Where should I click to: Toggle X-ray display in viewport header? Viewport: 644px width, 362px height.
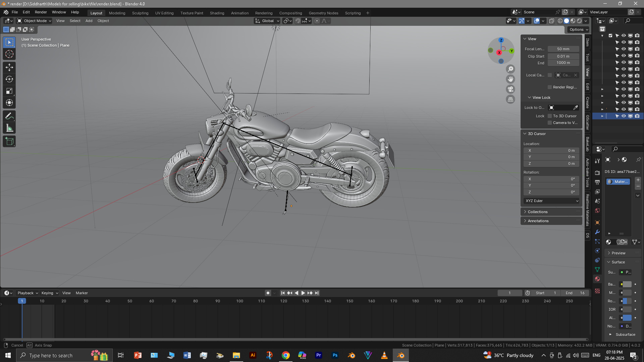552,21
